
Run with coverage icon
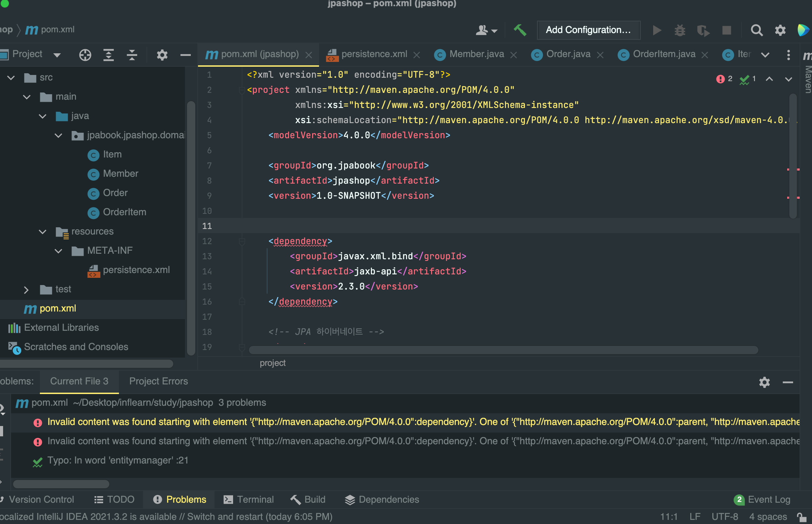click(x=703, y=30)
